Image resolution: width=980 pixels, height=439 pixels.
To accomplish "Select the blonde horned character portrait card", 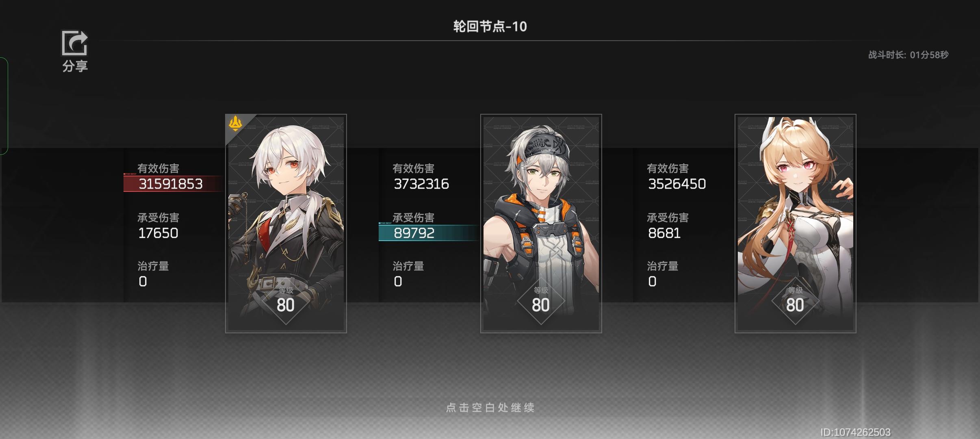I will (x=795, y=224).
